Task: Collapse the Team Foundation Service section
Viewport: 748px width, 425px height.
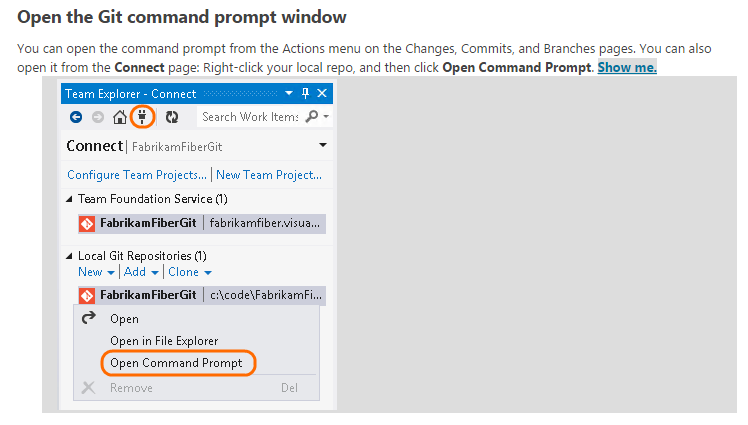Action: click(x=70, y=199)
